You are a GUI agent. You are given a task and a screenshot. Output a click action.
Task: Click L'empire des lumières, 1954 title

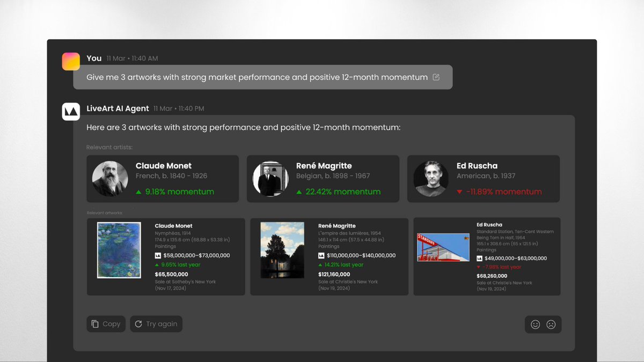click(349, 233)
